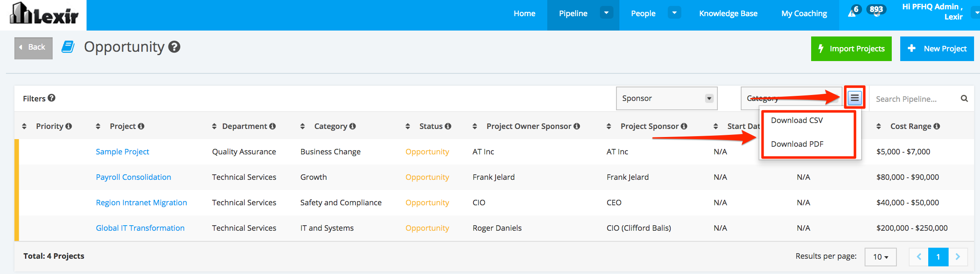
Task: Open Knowledge Base nav item
Action: point(728,14)
